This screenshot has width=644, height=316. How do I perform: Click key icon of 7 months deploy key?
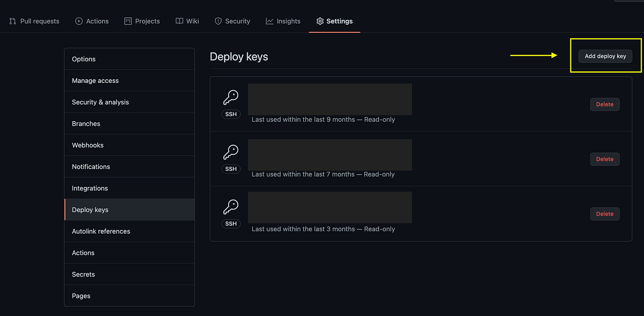tap(231, 152)
